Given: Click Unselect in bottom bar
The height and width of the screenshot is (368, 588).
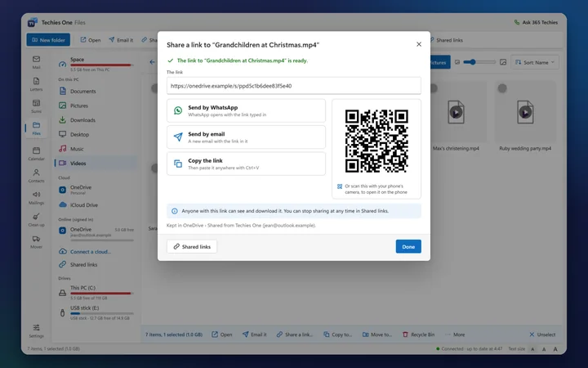Looking at the screenshot, I should pyautogui.click(x=542, y=334).
